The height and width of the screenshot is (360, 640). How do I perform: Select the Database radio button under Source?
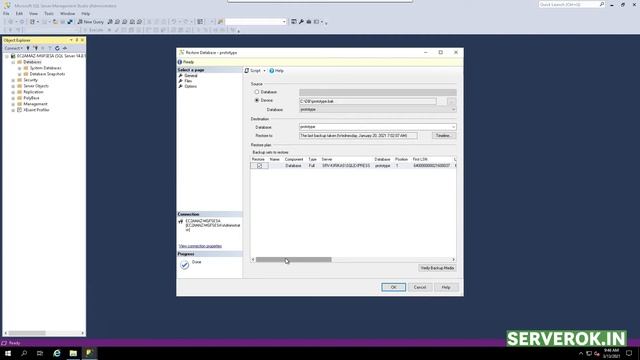257,92
